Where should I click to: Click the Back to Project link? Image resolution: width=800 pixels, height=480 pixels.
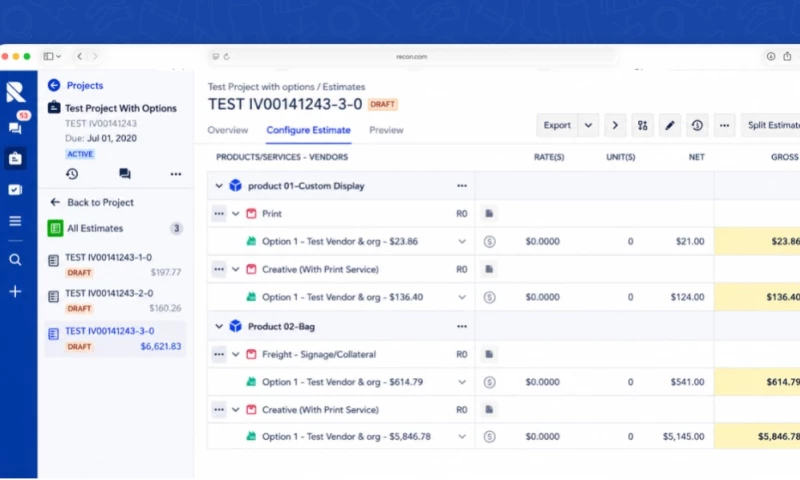point(92,203)
